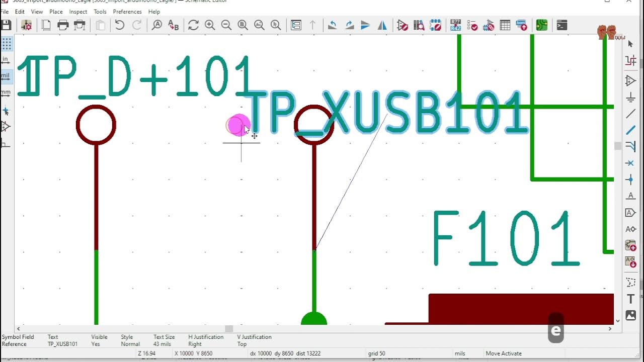The height and width of the screenshot is (362, 644).
Task: Toggle full-window crosshair cursor
Action: coord(6,111)
